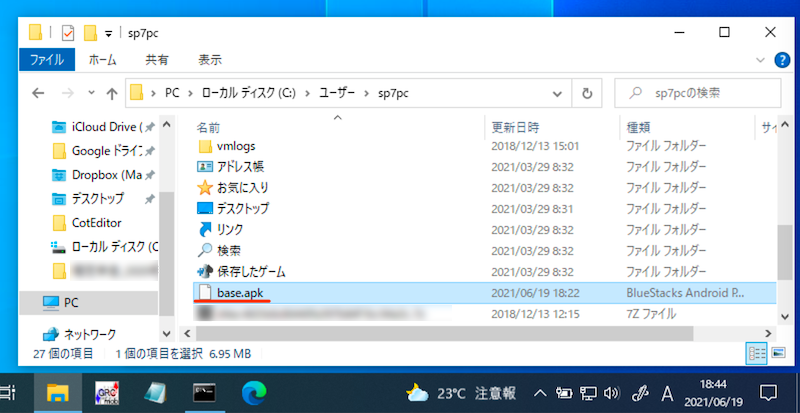
Task: Show hidden system tray icons
Action: tap(541, 391)
